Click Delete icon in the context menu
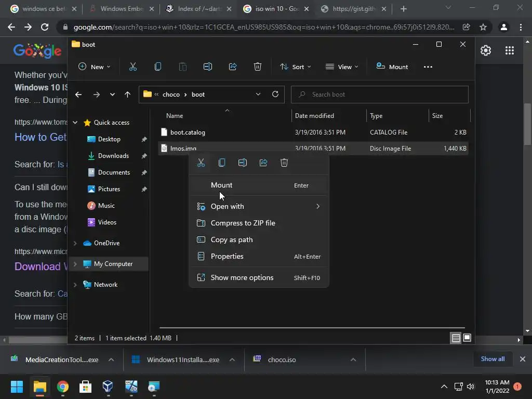532x399 pixels. click(284, 163)
